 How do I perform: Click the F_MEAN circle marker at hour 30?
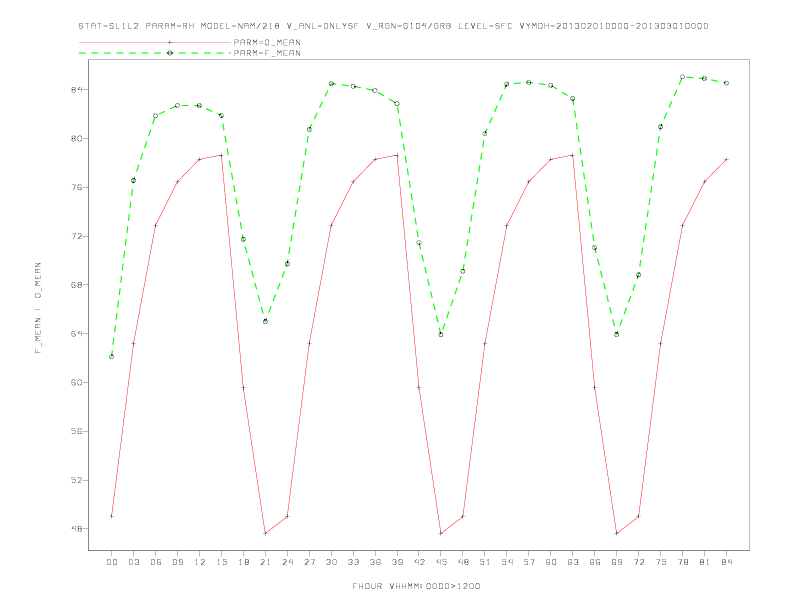point(331,83)
